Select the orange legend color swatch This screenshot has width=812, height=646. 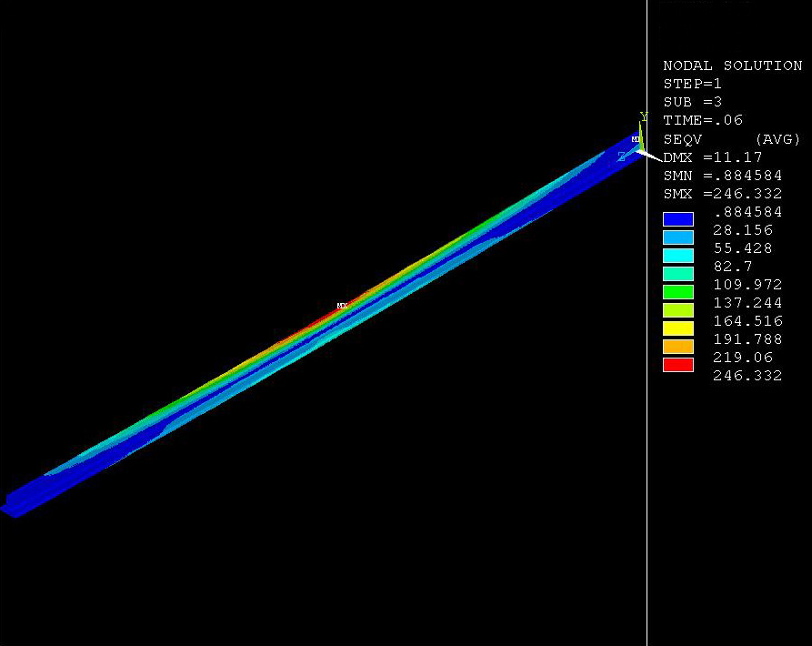(678, 347)
